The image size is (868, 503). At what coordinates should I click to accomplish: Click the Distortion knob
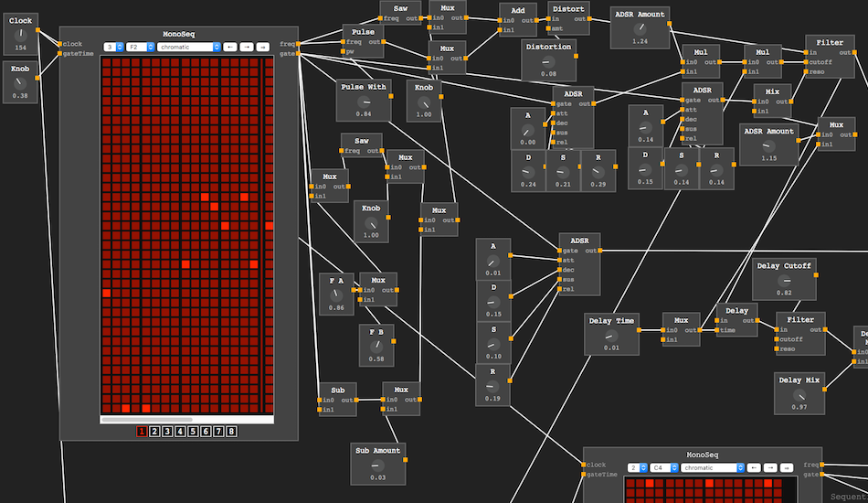[548, 61]
